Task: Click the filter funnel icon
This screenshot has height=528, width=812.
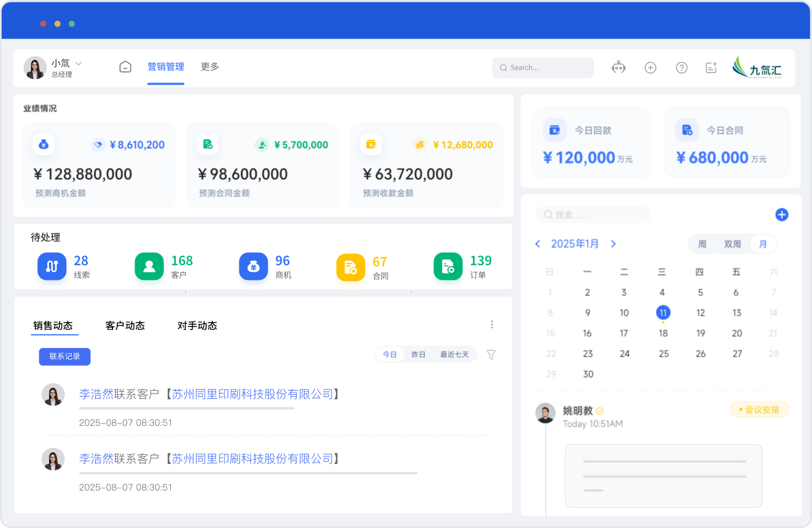Action: pyautogui.click(x=491, y=355)
